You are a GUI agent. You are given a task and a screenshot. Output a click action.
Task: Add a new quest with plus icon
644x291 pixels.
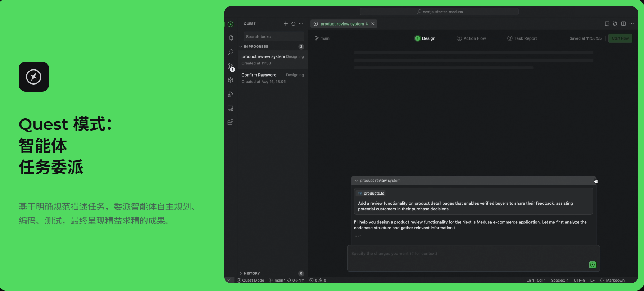pos(286,24)
